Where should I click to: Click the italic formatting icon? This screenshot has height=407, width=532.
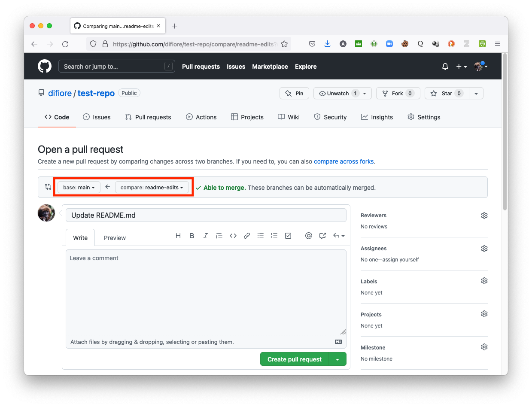pos(206,236)
